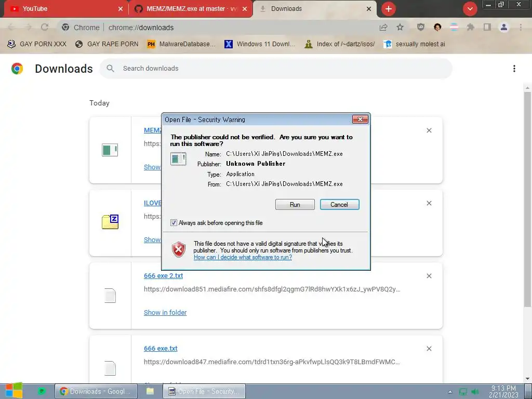Click scrollbar down arrow on Downloads page
Screen dimensions: 532x399
(x=527, y=379)
